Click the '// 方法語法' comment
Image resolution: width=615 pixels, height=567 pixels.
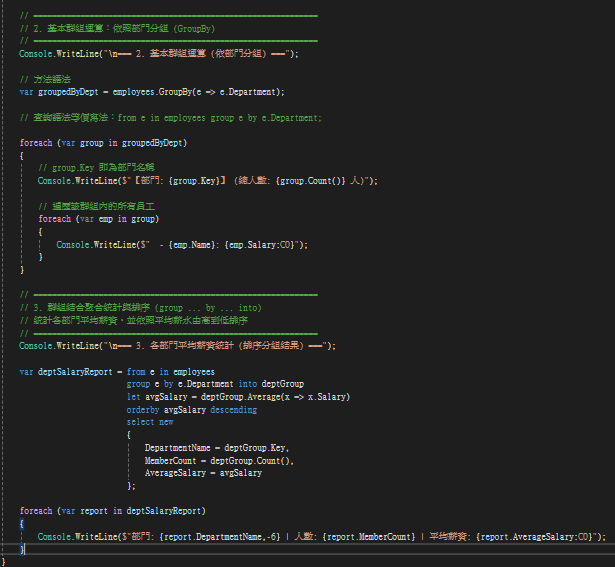[x=45, y=79]
